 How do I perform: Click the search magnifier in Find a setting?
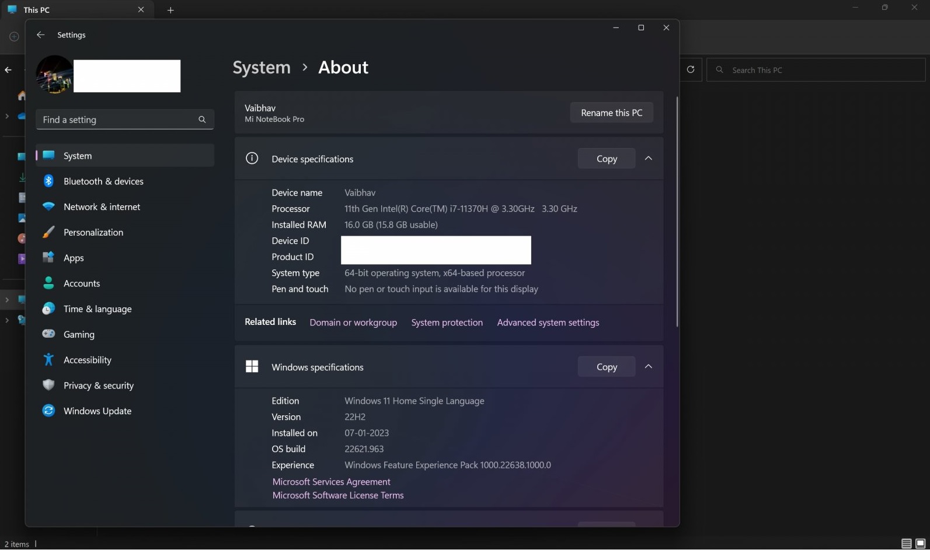click(202, 120)
